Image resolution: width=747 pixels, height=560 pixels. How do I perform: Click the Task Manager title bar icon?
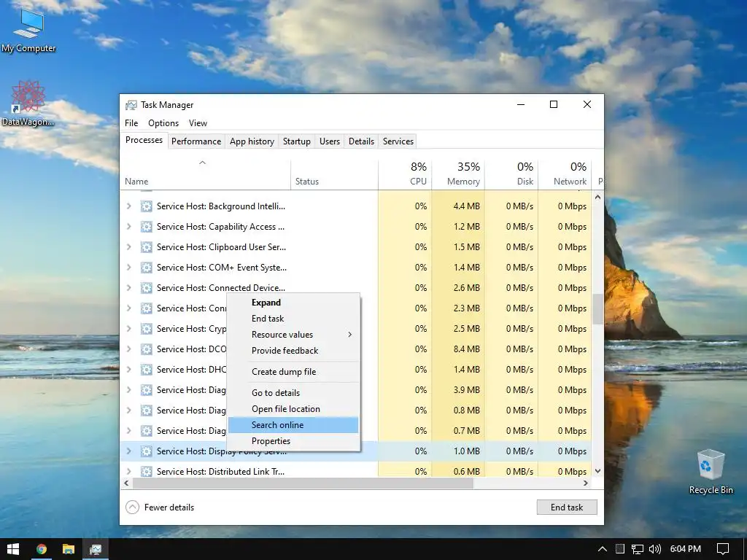tap(131, 105)
